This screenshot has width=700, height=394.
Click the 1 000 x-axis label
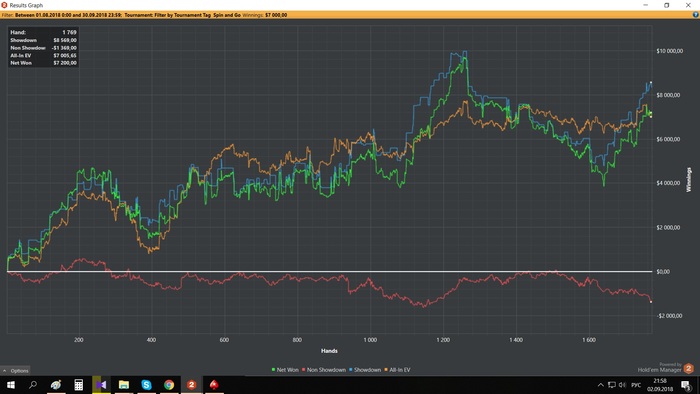pos(370,340)
